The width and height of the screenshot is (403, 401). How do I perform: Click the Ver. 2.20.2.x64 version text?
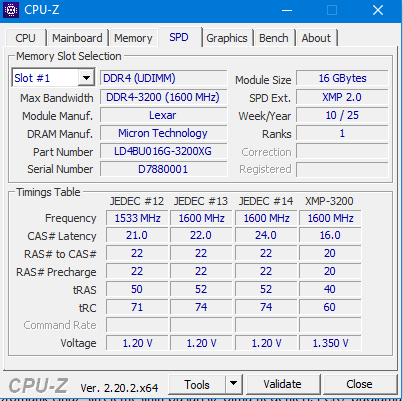tap(119, 388)
